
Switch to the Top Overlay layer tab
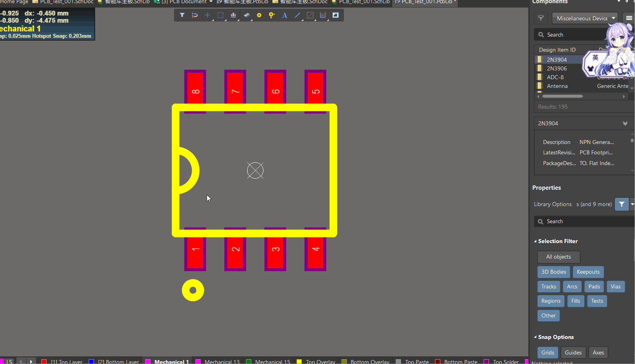320,361
